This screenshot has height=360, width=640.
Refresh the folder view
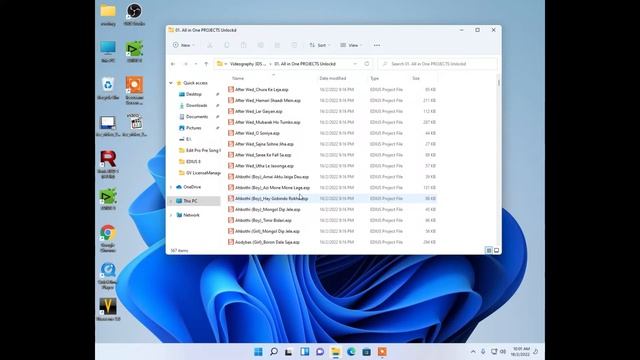pyautogui.click(x=367, y=64)
